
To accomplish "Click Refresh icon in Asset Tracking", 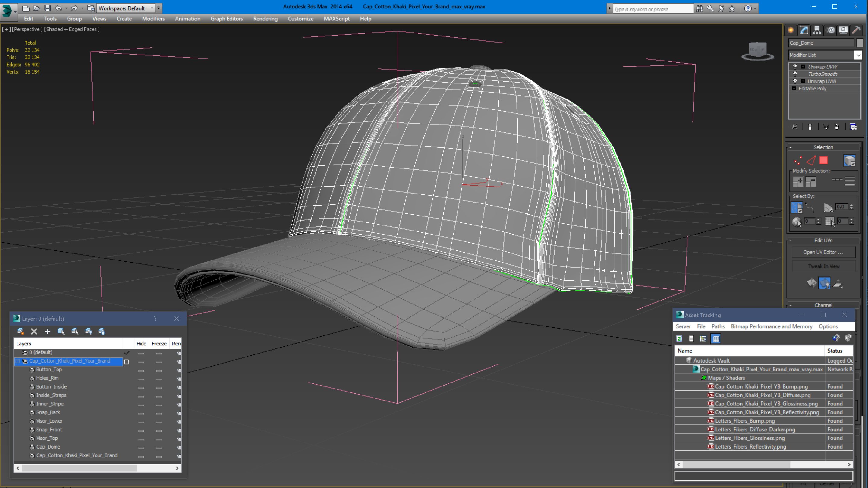I will [679, 339].
